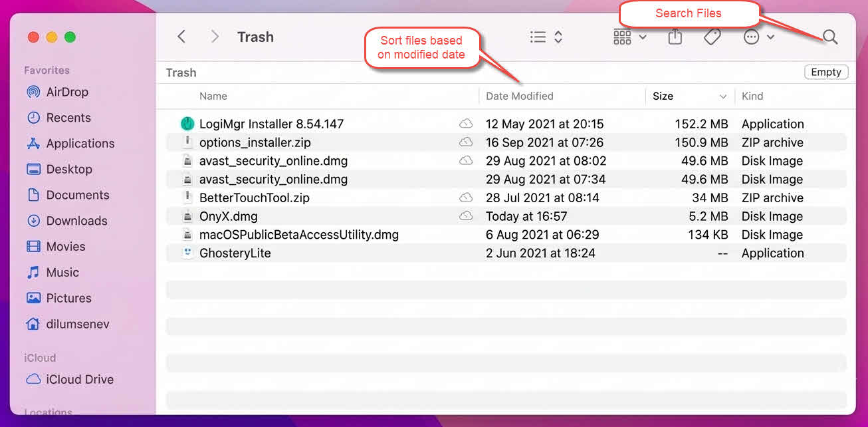Select options_installer.zip file name
The height and width of the screenshot is (427, 868).
[255, 142]
